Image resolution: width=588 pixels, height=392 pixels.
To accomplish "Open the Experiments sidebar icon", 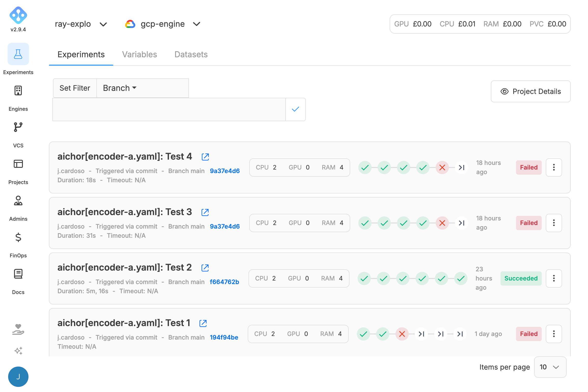I will click(18, 54).
